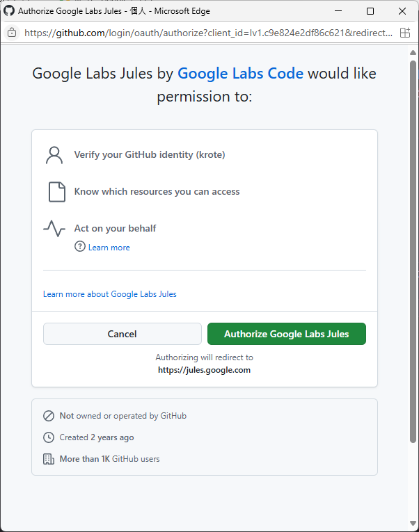Click the site lock icon in address bar
The width and height of the screenshot is (419, 532).
pos(12,33)
